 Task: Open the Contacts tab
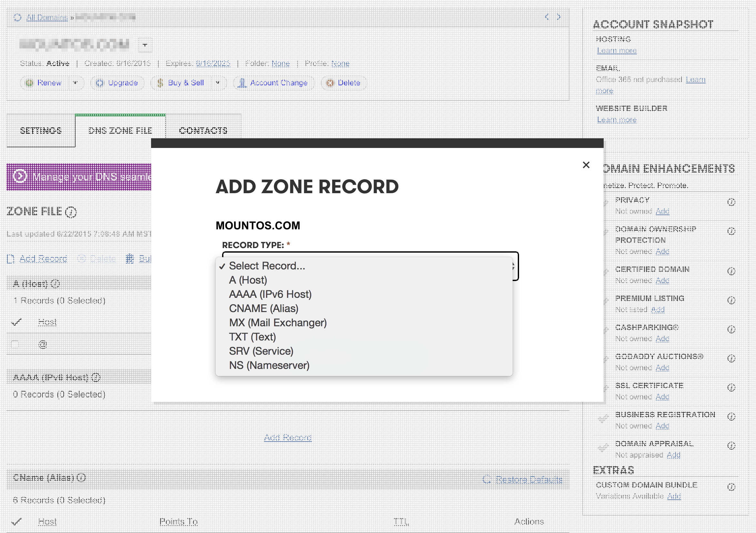[203, 131]
